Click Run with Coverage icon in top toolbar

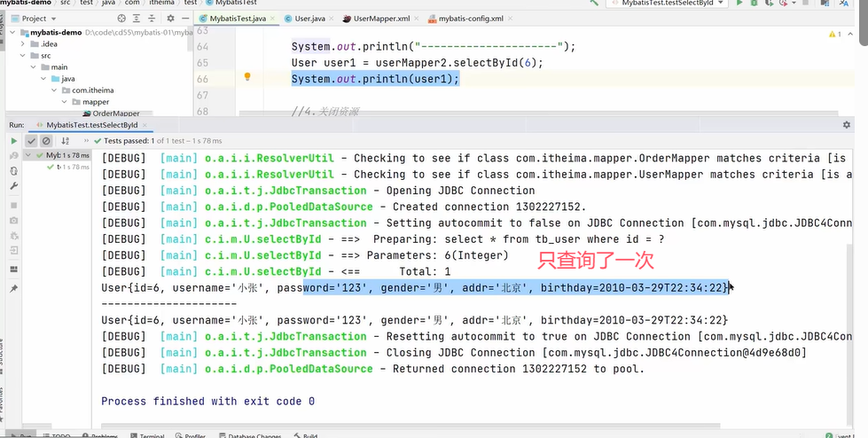768,3
